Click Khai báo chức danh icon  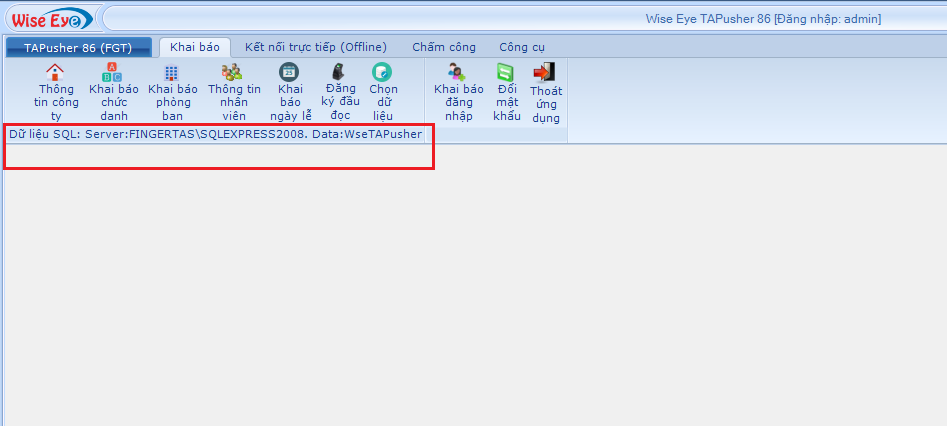(113, 72)
